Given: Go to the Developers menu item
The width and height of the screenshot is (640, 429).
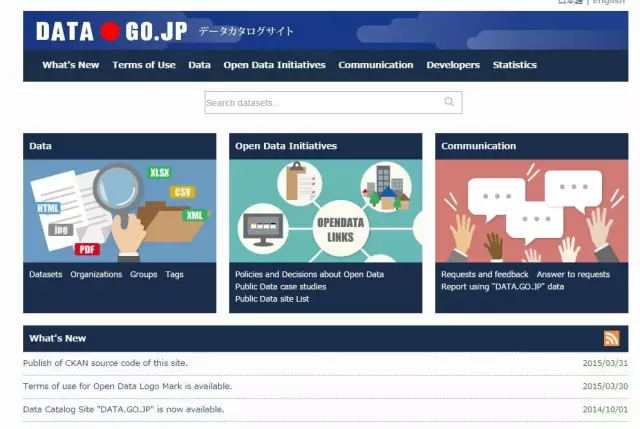Looking at the screenshot, I should point(452,65).
